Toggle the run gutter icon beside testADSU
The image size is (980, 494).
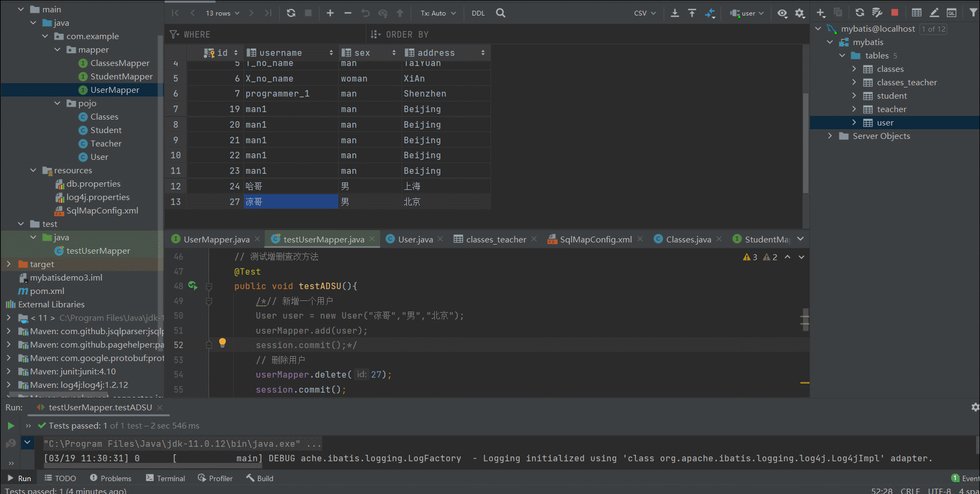pos(192,286)
